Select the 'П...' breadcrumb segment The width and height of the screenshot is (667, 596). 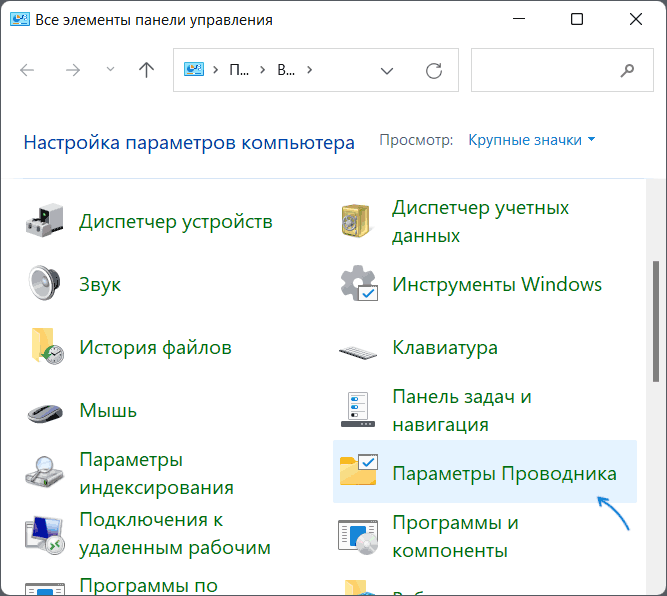(x=239, y=70)
